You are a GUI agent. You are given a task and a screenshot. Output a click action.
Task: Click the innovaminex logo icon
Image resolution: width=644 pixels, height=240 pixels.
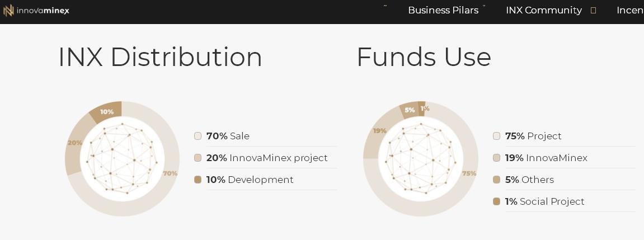8,11
